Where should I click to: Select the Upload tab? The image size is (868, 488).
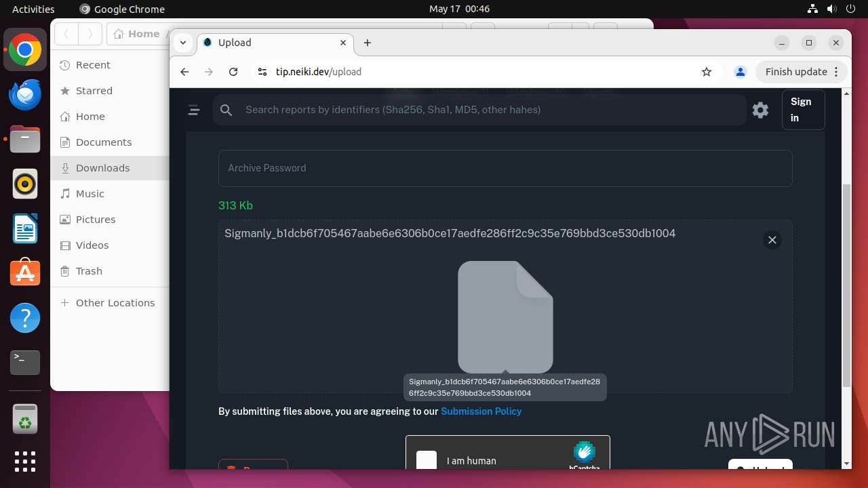tap(275, 43)
